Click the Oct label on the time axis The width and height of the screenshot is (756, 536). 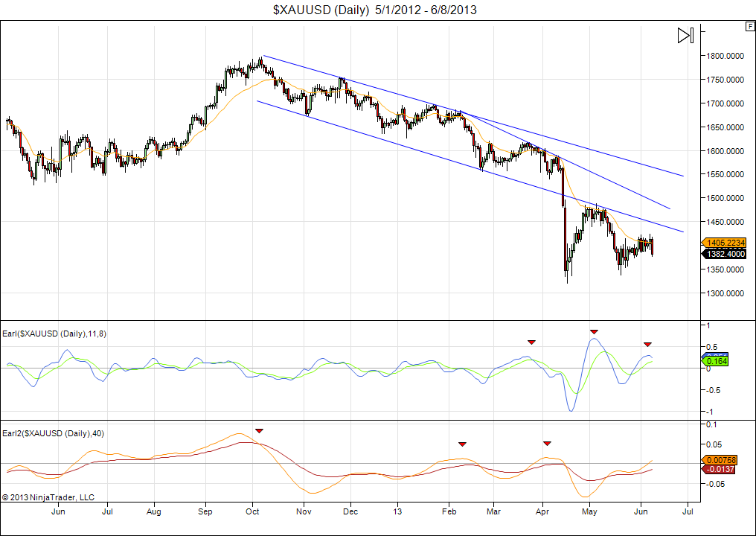tap(252, 512)
